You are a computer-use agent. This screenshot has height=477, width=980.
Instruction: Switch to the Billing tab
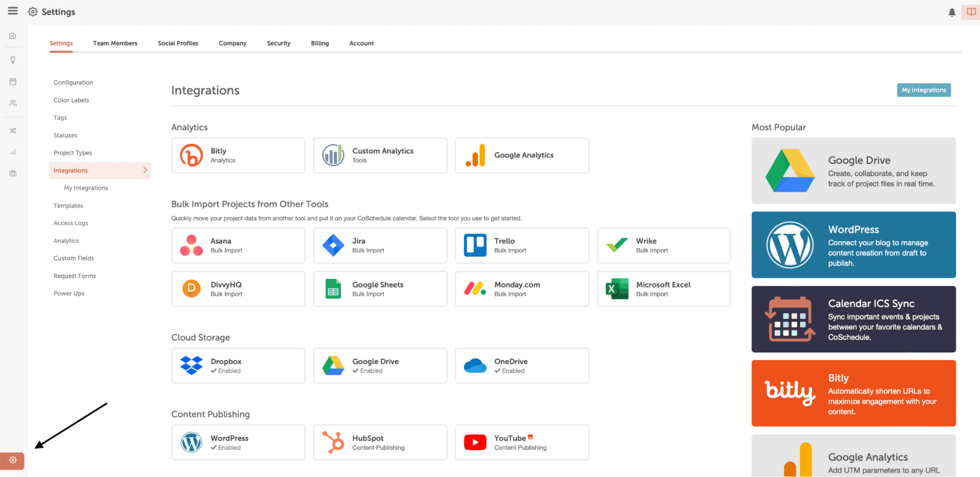point(320,43)
